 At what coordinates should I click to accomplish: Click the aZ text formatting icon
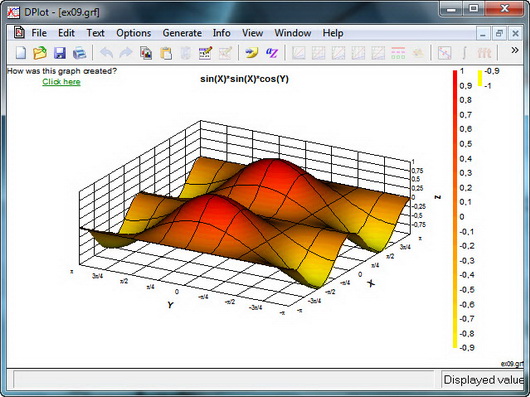[x=271, y=53]
